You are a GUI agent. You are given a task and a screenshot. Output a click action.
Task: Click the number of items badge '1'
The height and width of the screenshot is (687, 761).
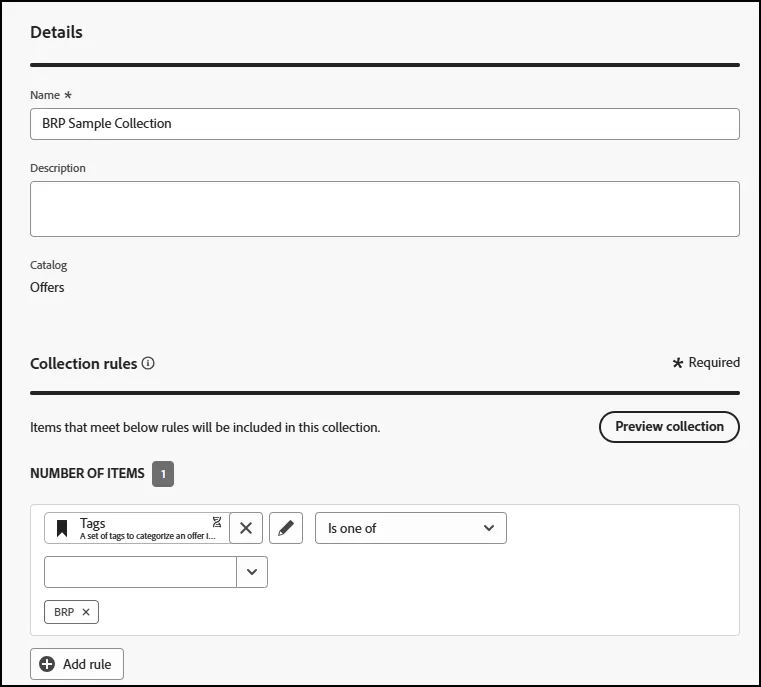[163, 474]
